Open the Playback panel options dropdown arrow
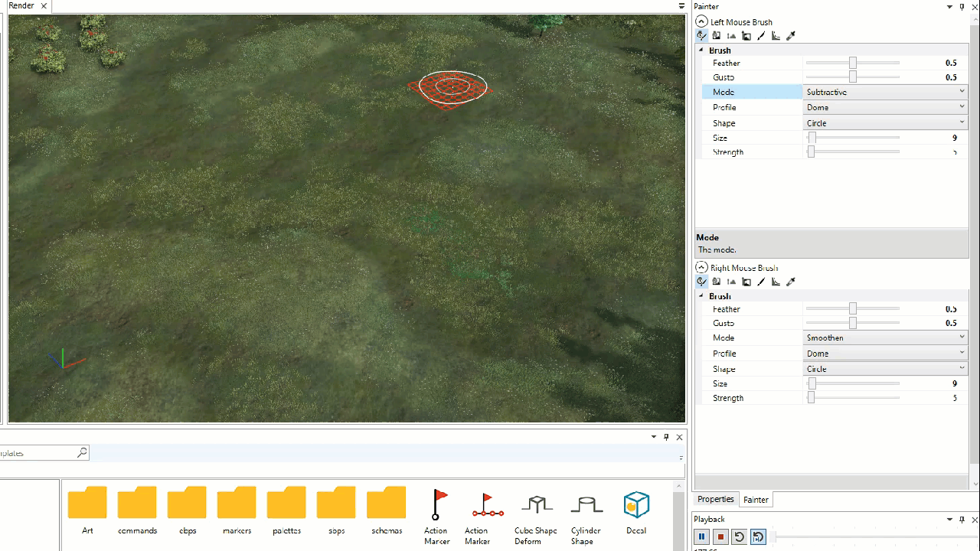Image resolution: width=980 pixels, height=551 pixels. tap(950, 520)
